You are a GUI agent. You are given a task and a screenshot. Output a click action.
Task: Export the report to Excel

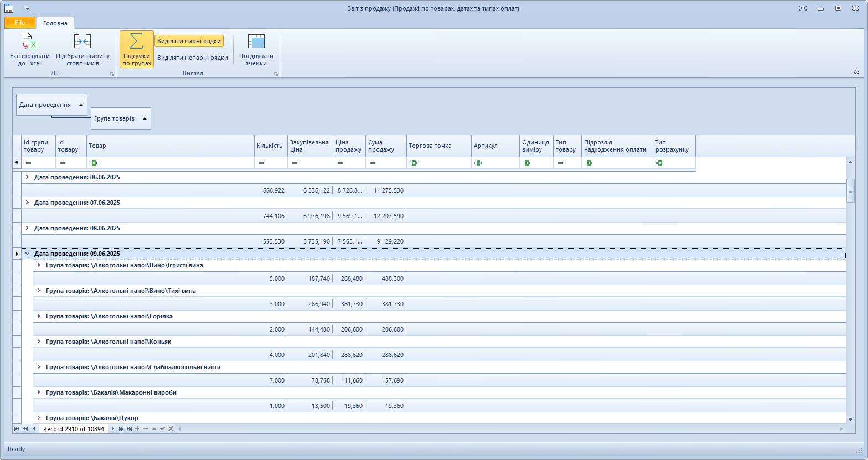[x=30, y=49]
